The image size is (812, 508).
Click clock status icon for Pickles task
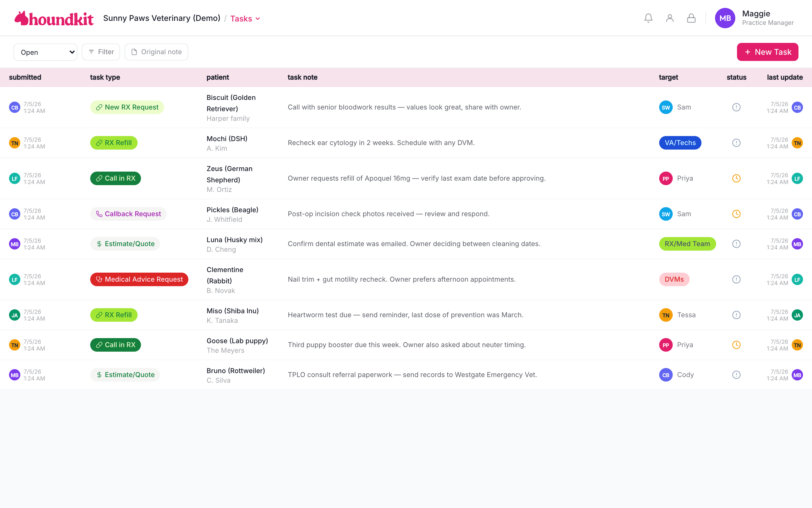pos(736,214)
